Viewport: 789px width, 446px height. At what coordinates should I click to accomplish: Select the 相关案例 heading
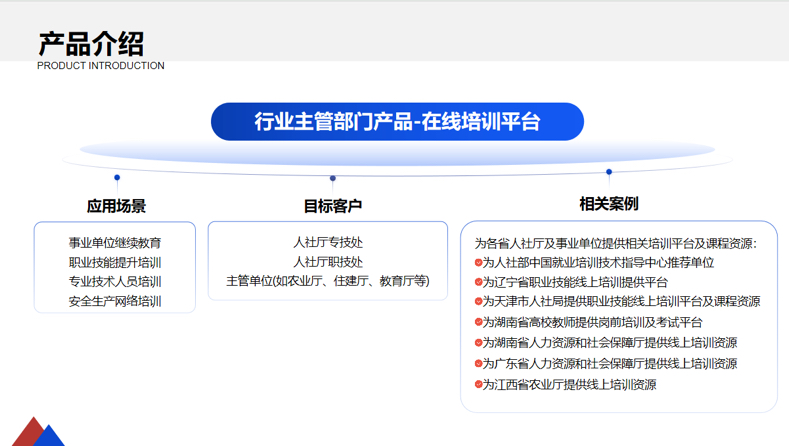(x=608, y=204)
